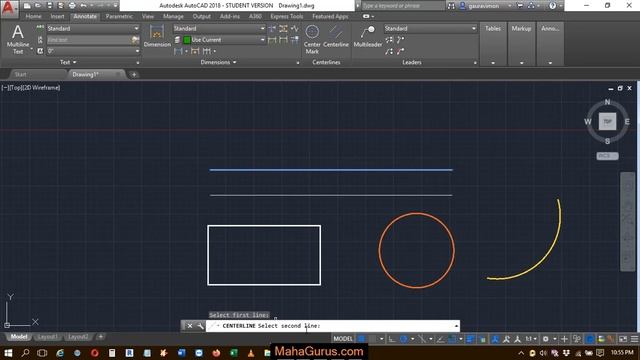640x360 pixels.
Task: Click the wrench customize icon on command line
Action: (x=200, y=326)
